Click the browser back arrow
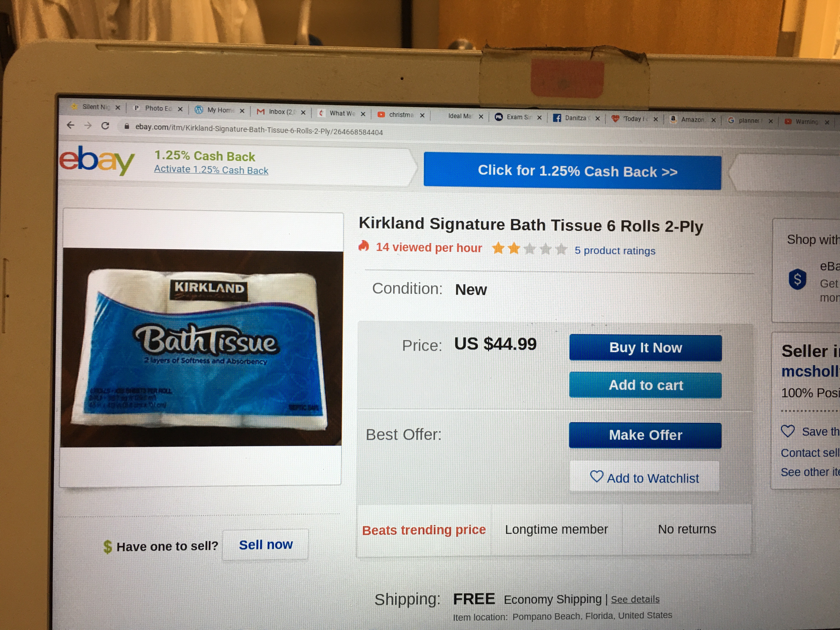 [70, 125]
